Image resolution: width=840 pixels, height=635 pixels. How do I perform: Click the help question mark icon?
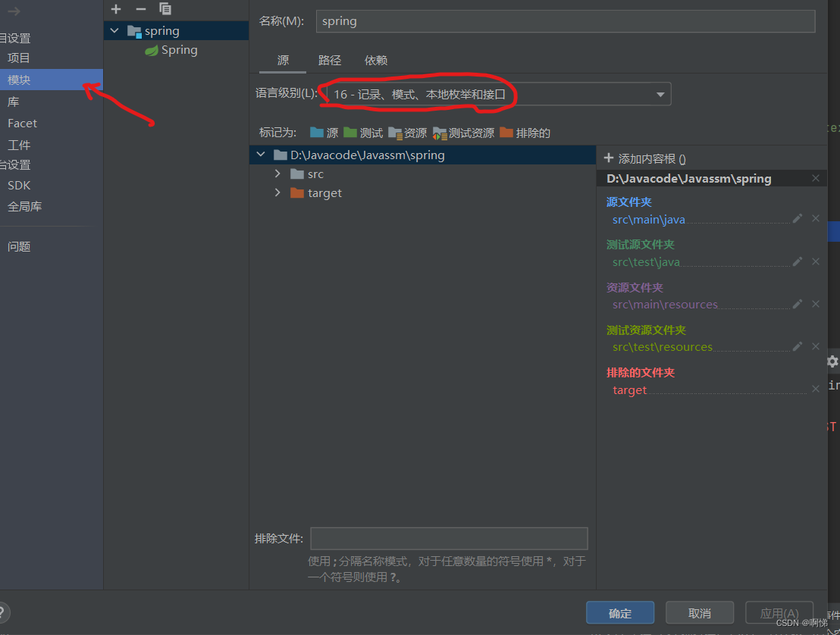click(x=2, y=612)
